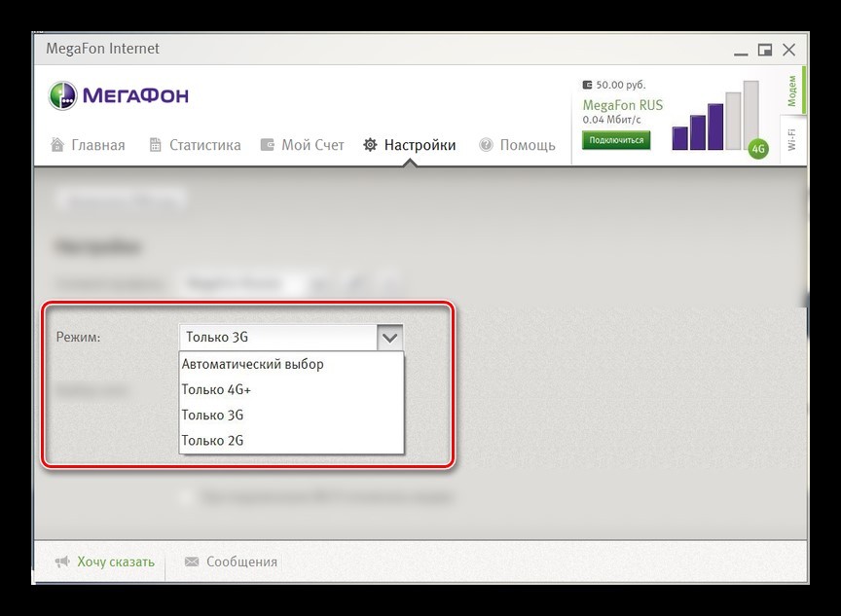Switch window to compact mode icon
Viewport: 841px width, 616px height.
click(765, 50)
